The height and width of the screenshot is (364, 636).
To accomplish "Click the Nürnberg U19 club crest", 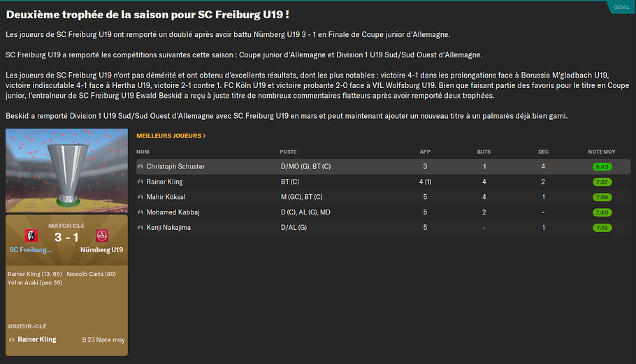I will (x=102, y=236).
